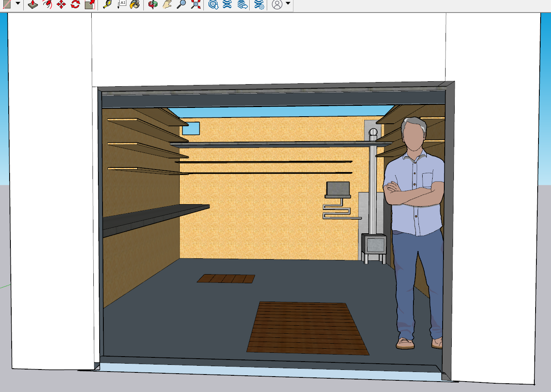Select the Zoom magnifier tool
The width and height of the screenshot is (551, 392).
point(181,5)
